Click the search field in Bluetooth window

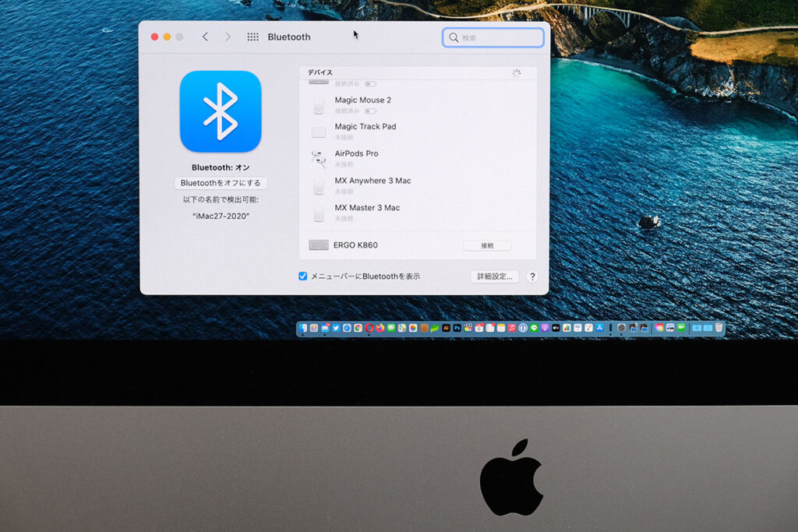[x=493, y=37]
